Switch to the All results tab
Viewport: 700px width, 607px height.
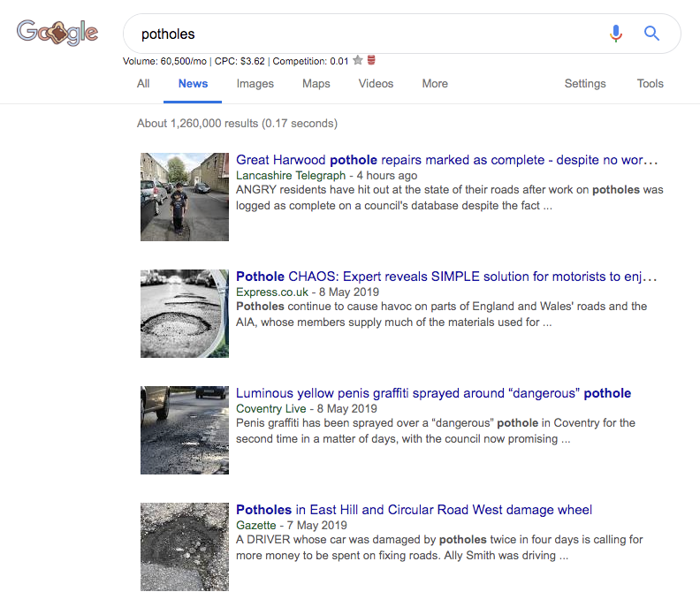(143, 84)
